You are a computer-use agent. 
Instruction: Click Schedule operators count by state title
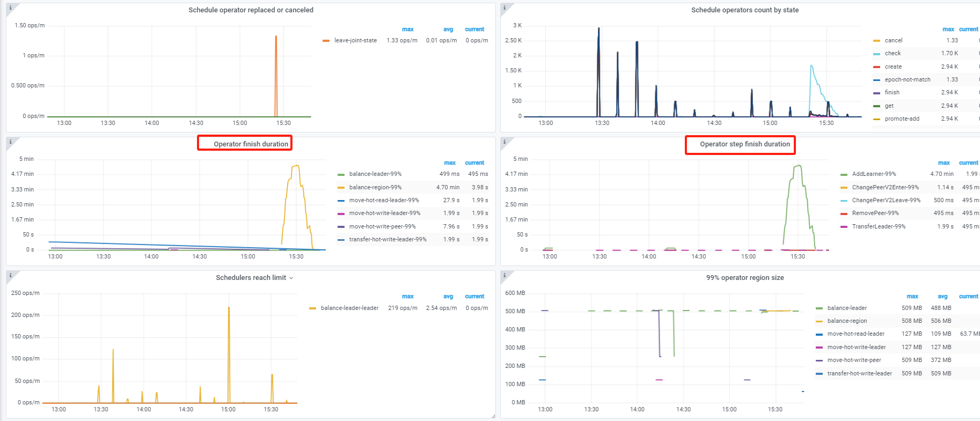(x=744, y=10)
